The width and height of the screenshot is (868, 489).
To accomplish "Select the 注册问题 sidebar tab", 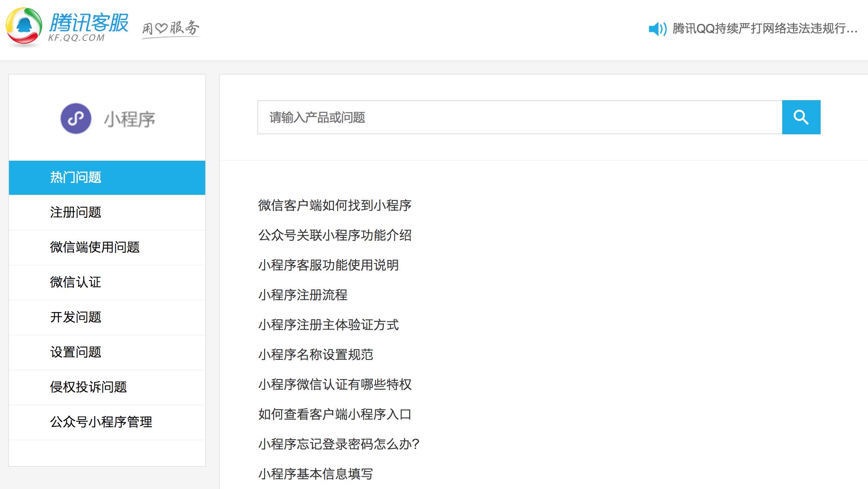I will pos(107,212).
